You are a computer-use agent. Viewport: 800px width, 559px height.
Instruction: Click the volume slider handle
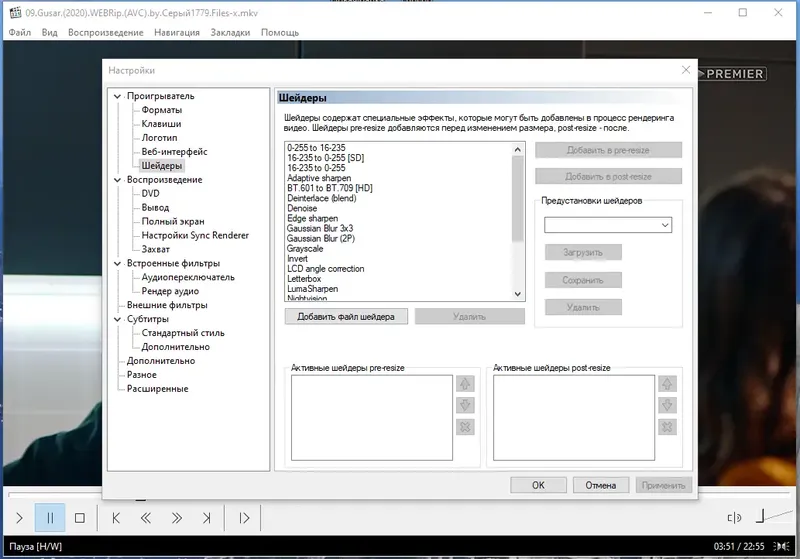760,516
